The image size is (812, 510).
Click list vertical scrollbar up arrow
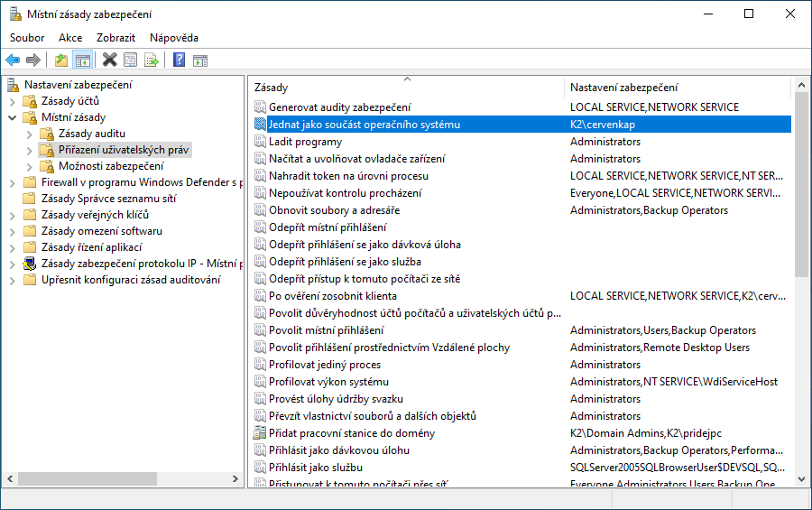(800, 85)
